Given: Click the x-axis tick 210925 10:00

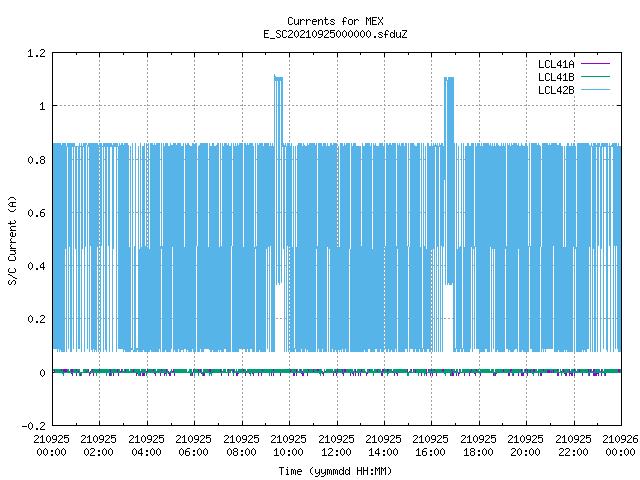Looking at the screenshot, I should pos(289,445).
